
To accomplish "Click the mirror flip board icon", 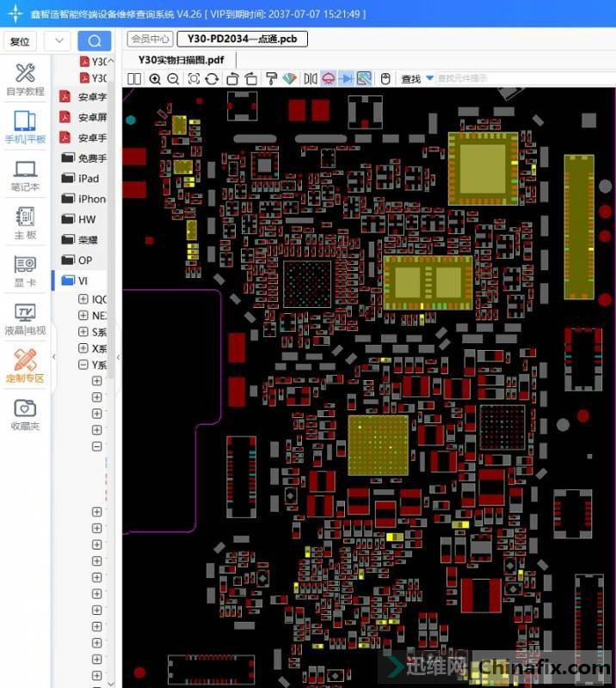I will 310,79.
